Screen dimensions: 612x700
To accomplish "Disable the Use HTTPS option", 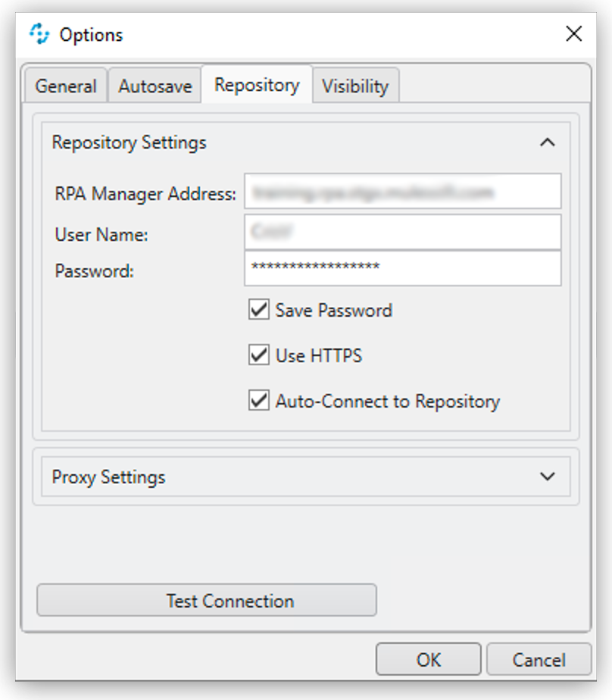I will point(259,355).
